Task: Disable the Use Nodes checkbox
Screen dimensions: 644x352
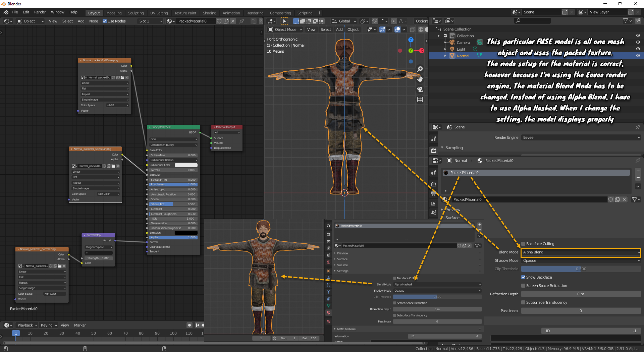Action: click(x=105, y=21)
